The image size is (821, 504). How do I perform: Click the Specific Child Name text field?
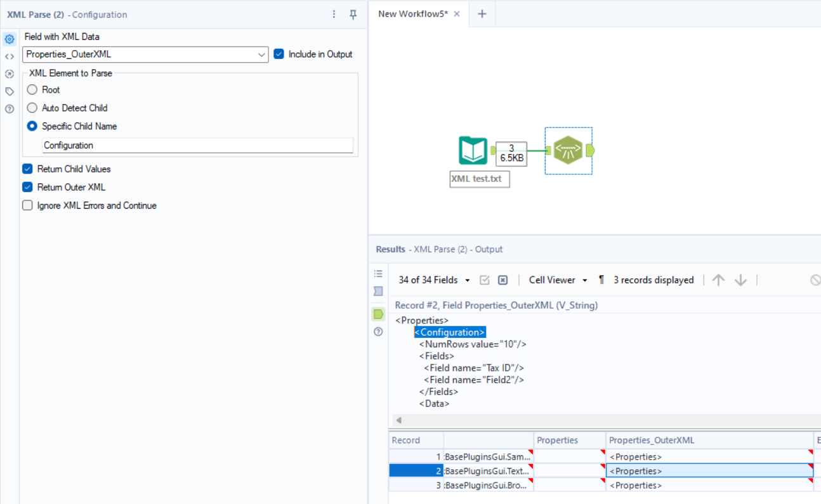tap(197, 145)
